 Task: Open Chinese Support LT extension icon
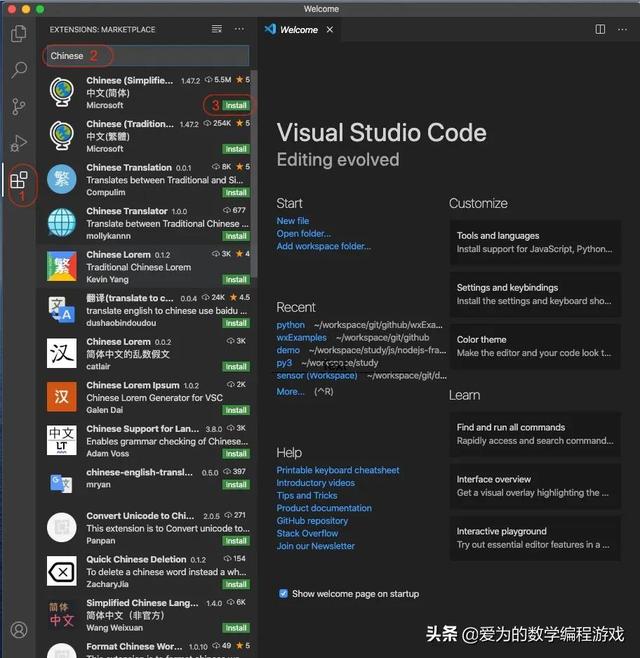[62, 441]
